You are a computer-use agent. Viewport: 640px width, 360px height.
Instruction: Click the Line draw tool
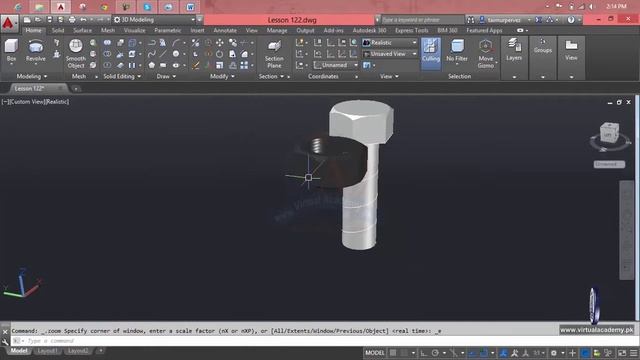[163, 54]
